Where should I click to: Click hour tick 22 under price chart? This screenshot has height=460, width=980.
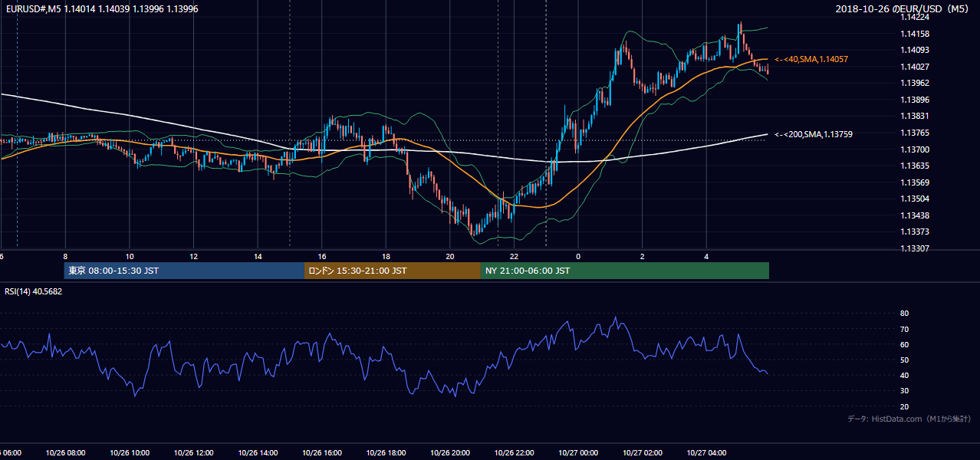point(514,256)
